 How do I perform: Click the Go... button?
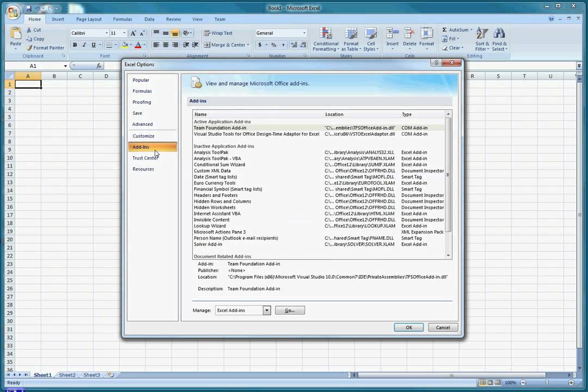click(290, 310)
